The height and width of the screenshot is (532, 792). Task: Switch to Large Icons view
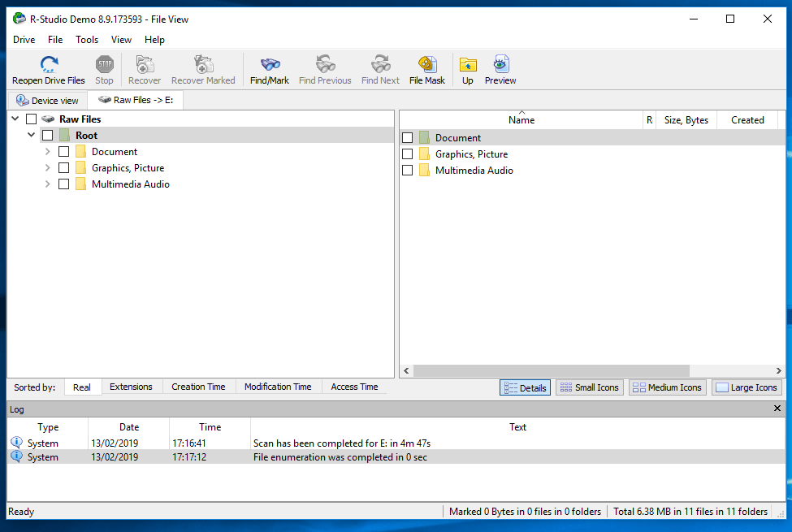pyautogui.click(x=747, y=387)
